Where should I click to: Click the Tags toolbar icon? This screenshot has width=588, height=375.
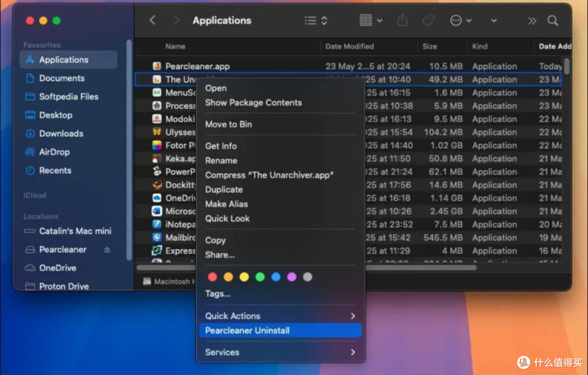[428, 20]
